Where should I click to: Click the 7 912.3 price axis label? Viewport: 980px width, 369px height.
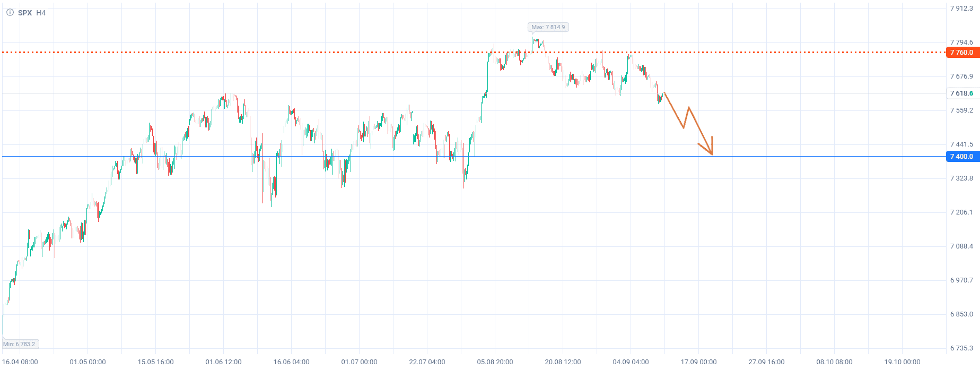pyautogui.click(x=961, y=8)
